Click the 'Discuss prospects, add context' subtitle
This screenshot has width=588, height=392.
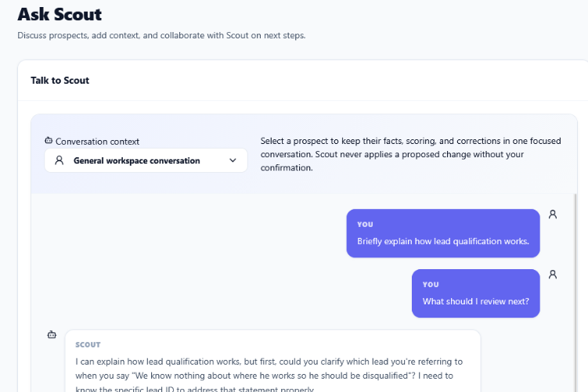[161, 36]
